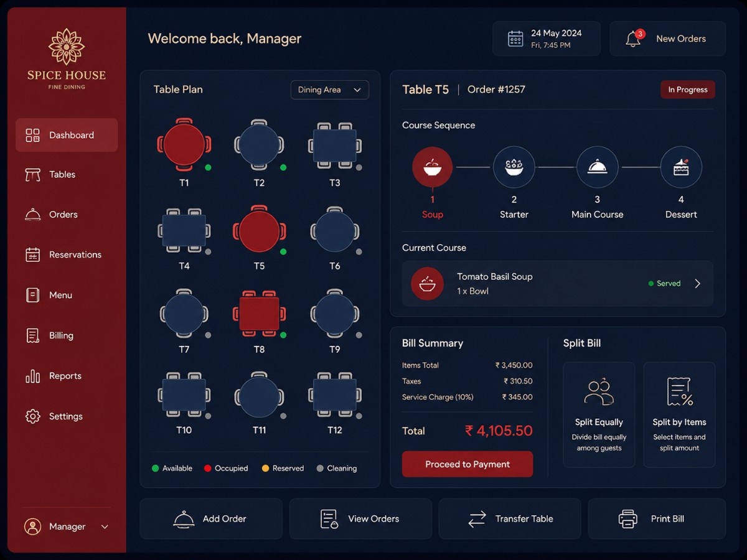Image resolution: width=747 pixels, height=560 pixels.
Task: Click the grey Cleaning legend dot
Action: tap(320, 468)
